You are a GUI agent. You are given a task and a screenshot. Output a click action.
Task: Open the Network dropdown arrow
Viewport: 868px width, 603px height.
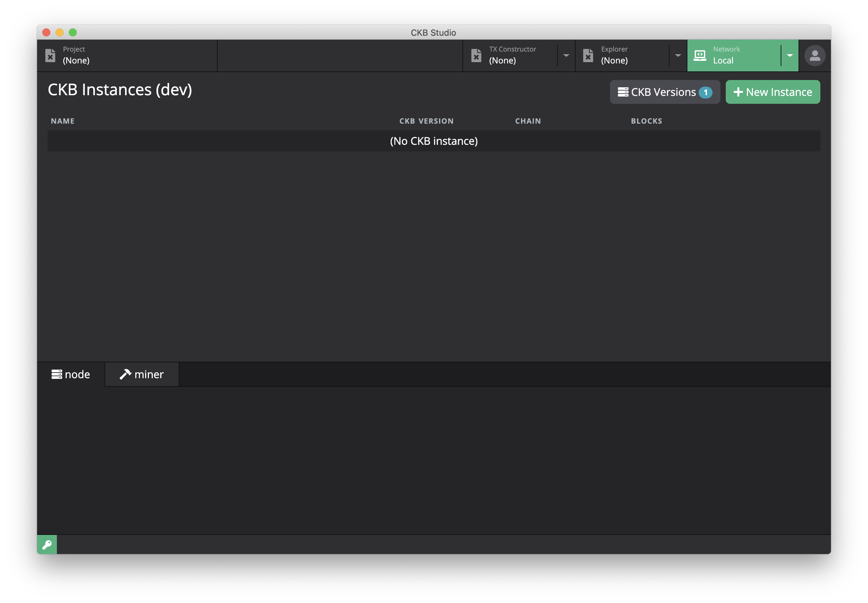pos(790,56)
